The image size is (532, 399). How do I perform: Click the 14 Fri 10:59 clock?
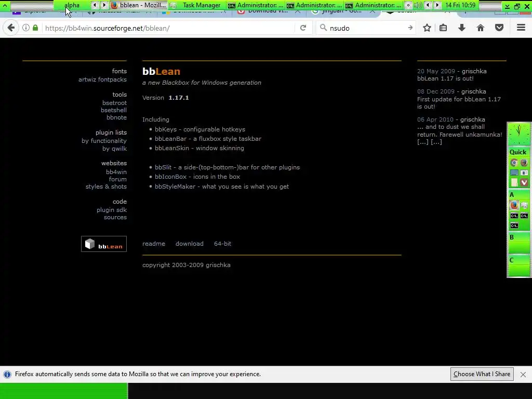(460, 5)
